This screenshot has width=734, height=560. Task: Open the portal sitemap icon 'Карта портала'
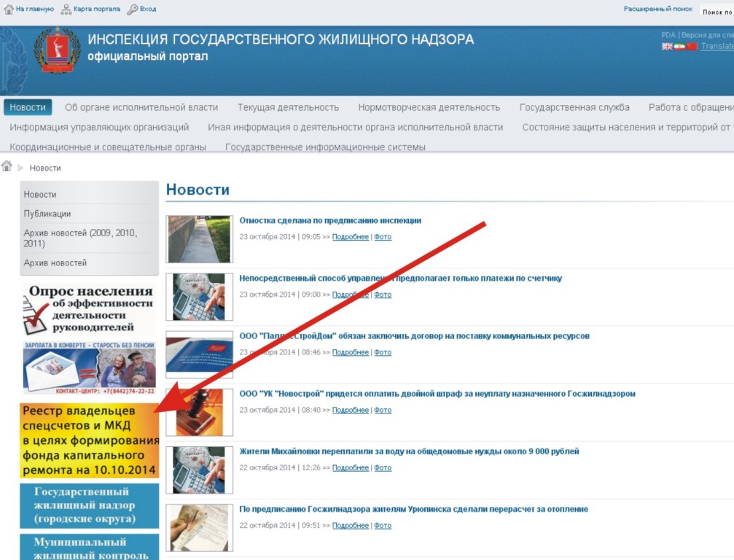[66, 9]
